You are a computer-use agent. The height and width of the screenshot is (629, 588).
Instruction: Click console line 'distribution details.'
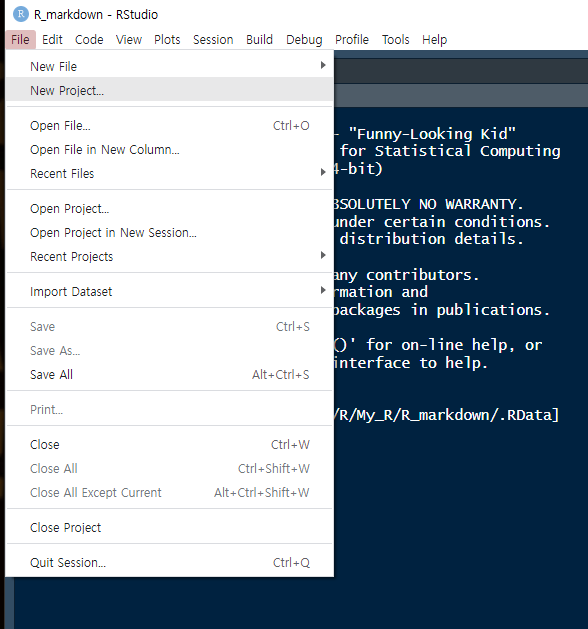(x=432, y=239)
